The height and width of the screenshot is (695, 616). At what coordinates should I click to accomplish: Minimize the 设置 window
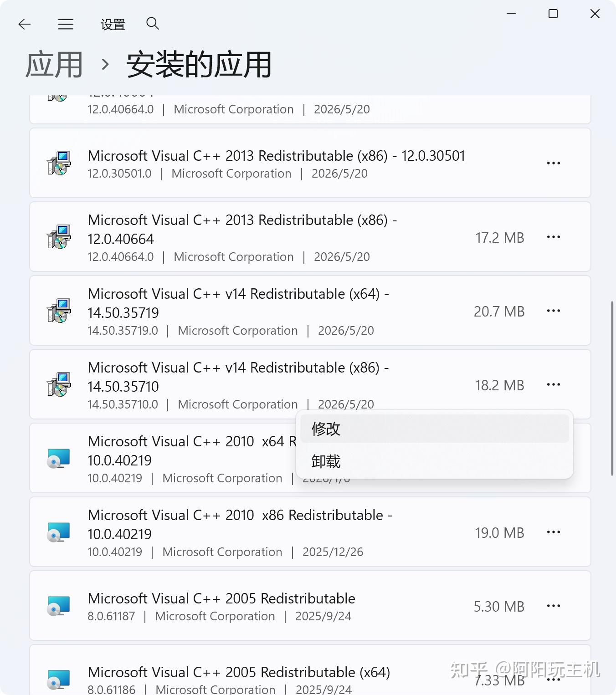pyautogui.click(x=511, y=14)
